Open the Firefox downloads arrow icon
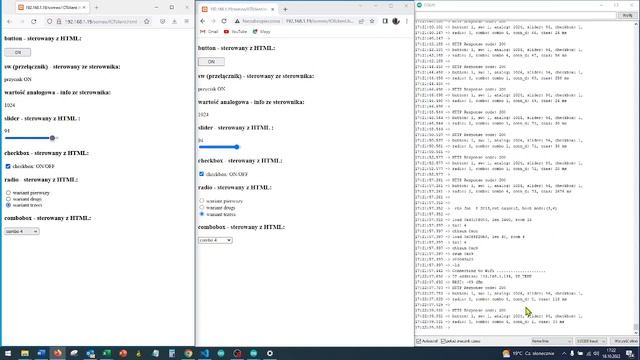640x360 pixels. pos(174,21)
